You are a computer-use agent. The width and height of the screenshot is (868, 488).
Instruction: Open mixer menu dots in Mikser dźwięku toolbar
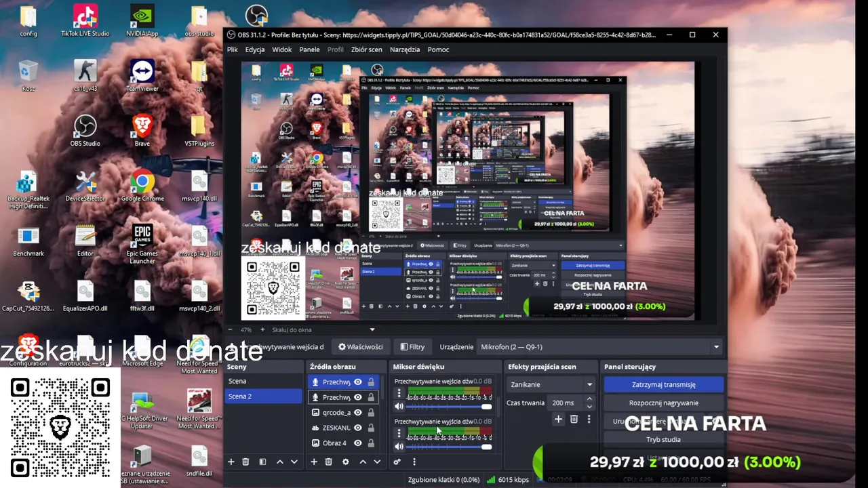click(414, 462)
